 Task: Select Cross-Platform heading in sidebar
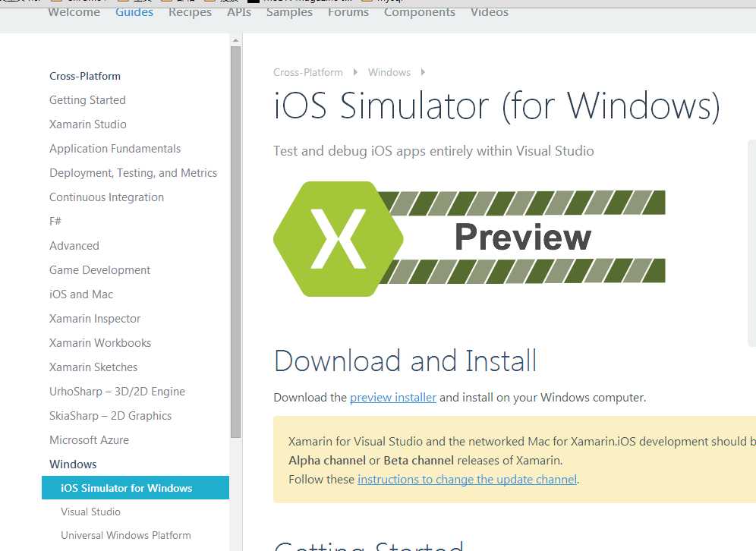pyautogui.click(x=85, y=76)
